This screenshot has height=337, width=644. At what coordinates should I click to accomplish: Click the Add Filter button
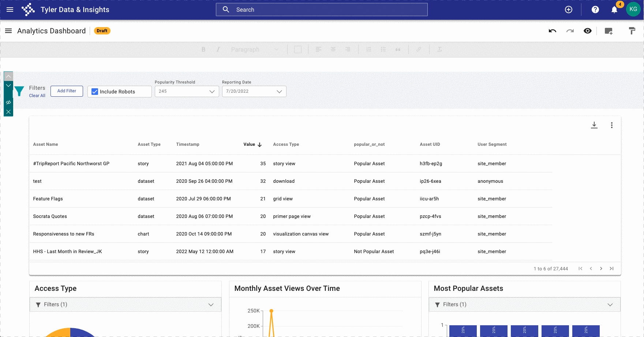[x=67, y=91]
